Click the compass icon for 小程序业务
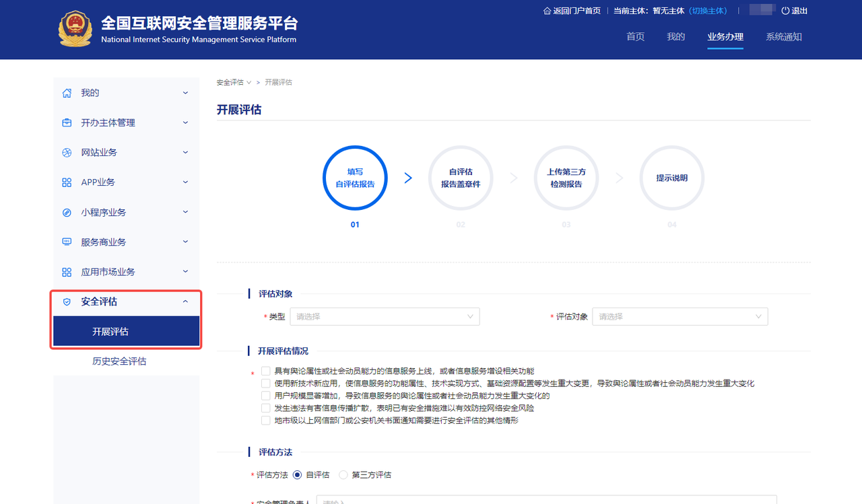This screenshot has height=504, width=862. point(67,213)
